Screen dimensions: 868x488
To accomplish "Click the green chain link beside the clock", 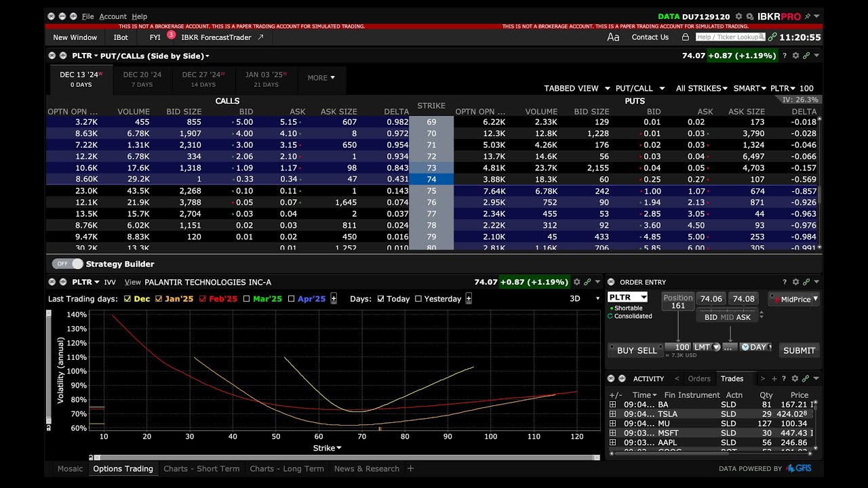I will (x=772, y=37).
